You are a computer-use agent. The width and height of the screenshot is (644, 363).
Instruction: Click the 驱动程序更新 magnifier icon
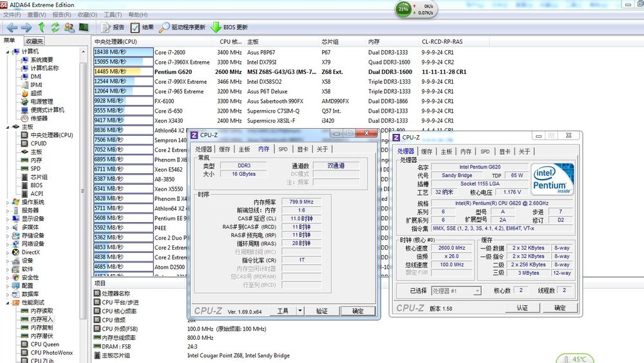165,28
